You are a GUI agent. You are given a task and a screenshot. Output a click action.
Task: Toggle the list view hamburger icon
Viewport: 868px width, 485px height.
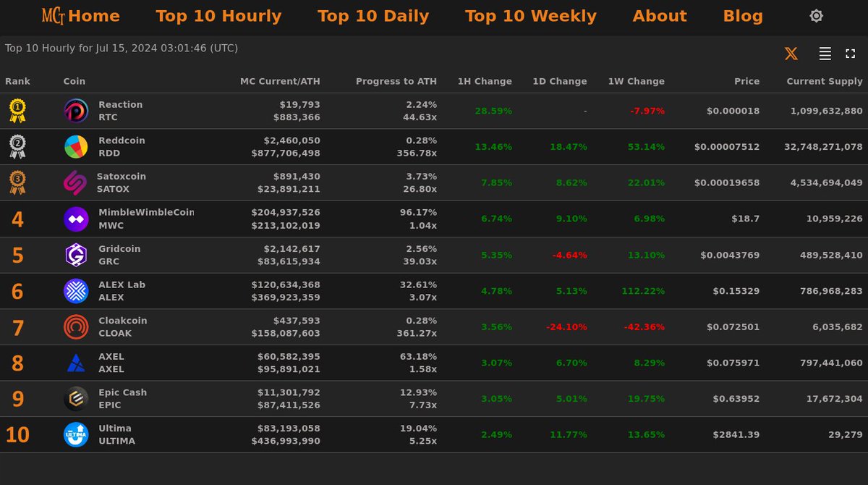pyautogui.click(x=825, y=54)
